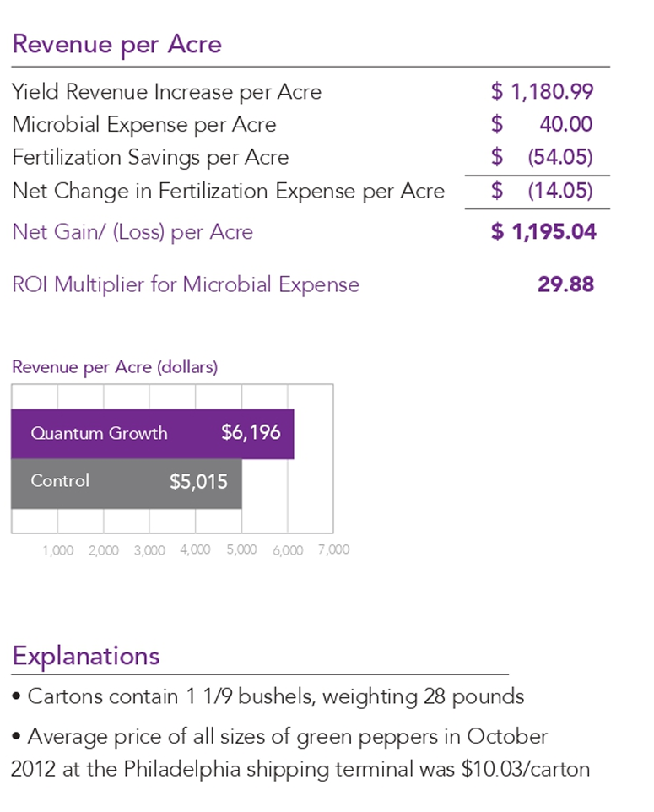Click the Revenue per Acre (dollars) chart title
Image resolution: width=654 pixels, height=812 pixels.
pos(115,368)
